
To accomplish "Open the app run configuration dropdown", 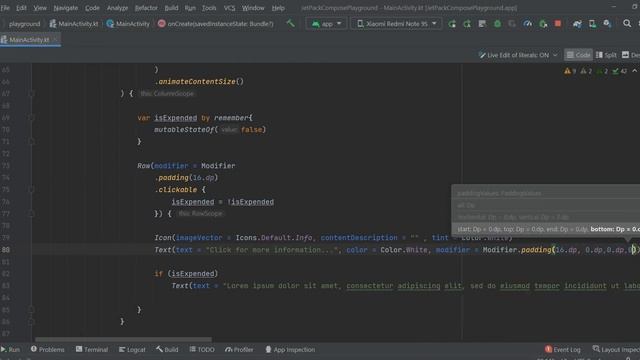I will [x=327, y=24].
